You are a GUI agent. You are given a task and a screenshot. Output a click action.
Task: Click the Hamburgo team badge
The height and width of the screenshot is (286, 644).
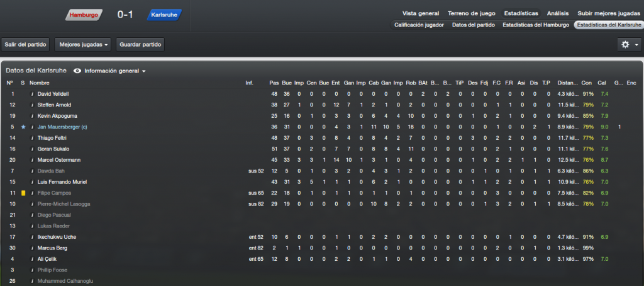coord(84,15)
